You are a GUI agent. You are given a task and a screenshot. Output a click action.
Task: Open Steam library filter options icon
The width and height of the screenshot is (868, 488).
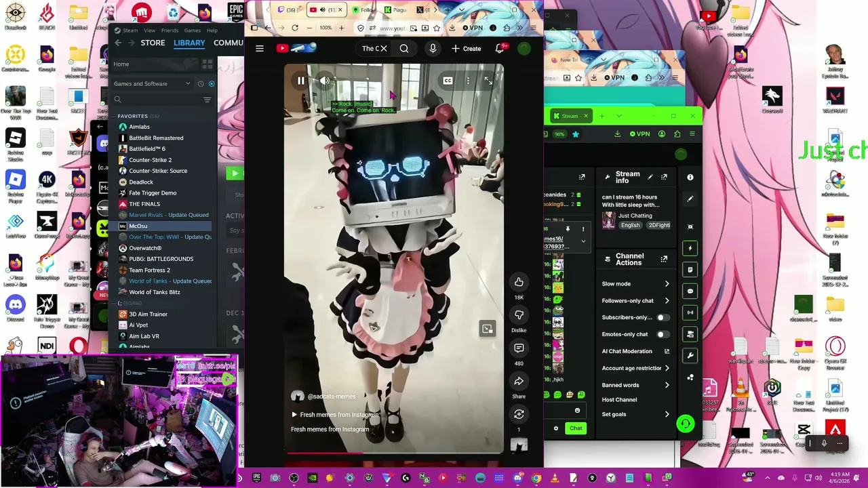pos(207,100)
